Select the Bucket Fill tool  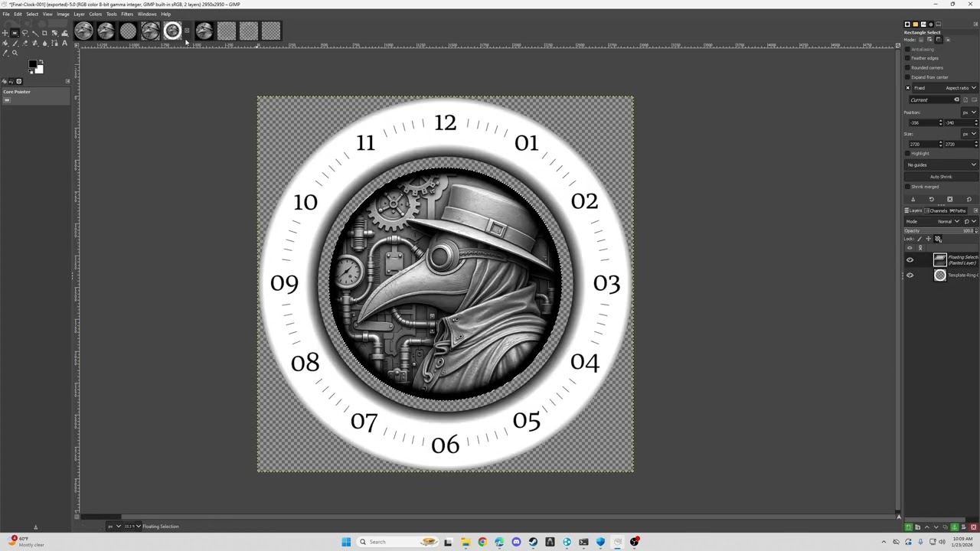pos(5,43)
